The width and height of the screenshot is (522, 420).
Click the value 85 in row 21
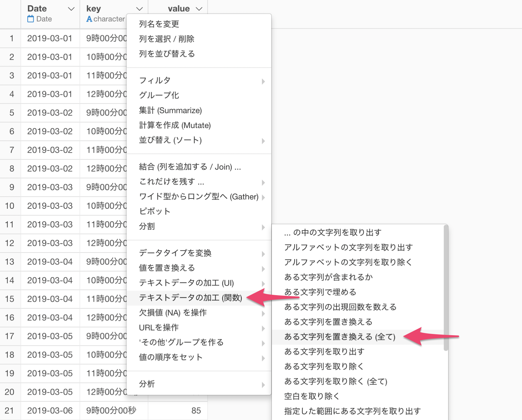click(196, 411)
